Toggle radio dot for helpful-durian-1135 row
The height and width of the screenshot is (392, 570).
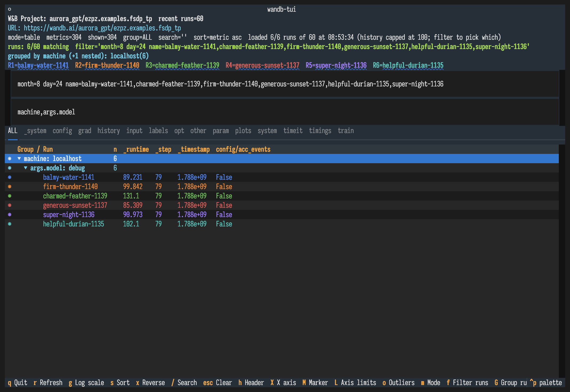pyautogui.click(x=10, y=224)
